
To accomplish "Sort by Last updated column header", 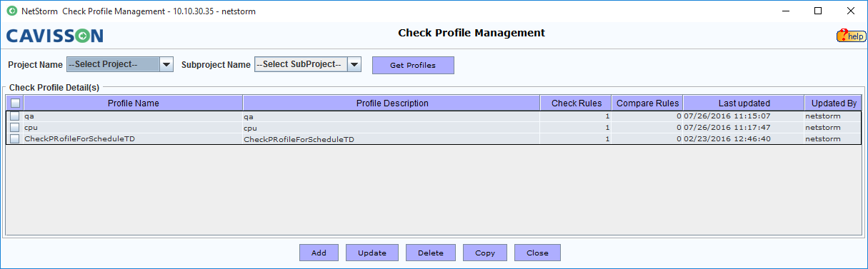I will click(x=744, y=103).
